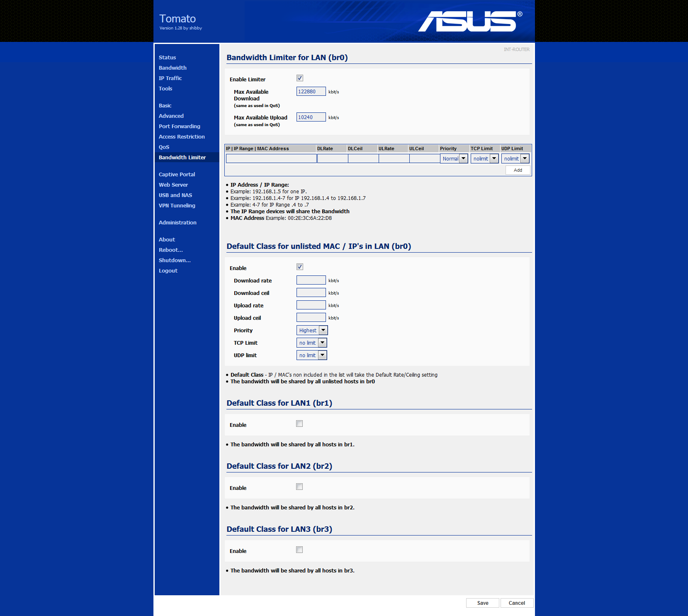
Task: Focus the default class Upload ceil field
Action: (x=311, y=318)
